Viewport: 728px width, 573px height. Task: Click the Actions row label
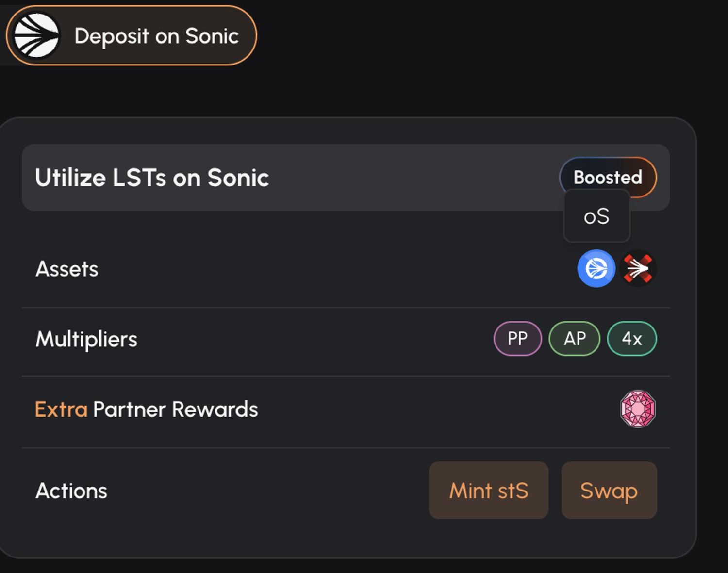click(x=71, y=491)
